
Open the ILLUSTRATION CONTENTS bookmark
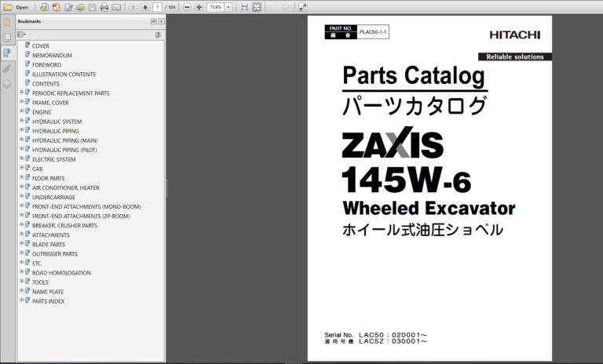[64, 75]
